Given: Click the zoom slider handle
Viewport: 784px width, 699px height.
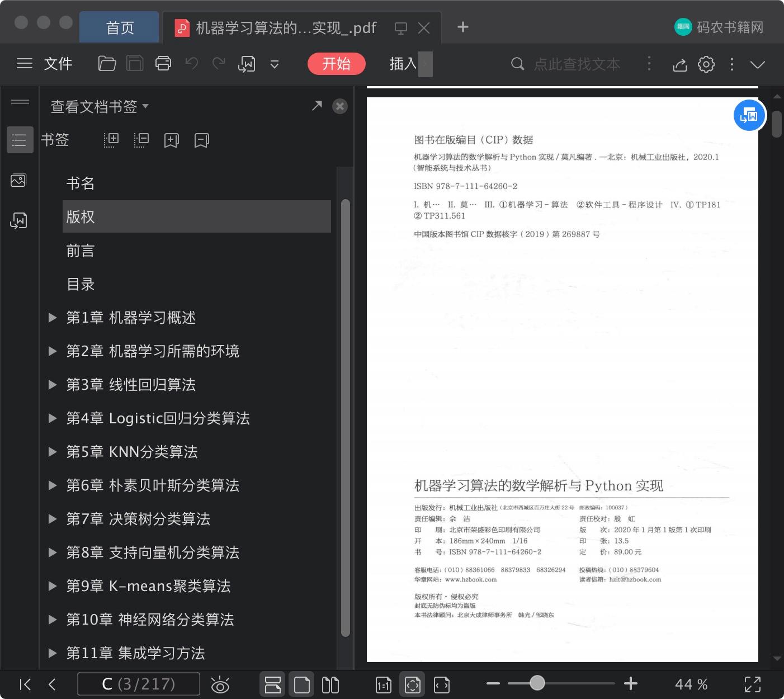Looking at the screenshot, I should (537, 683).
